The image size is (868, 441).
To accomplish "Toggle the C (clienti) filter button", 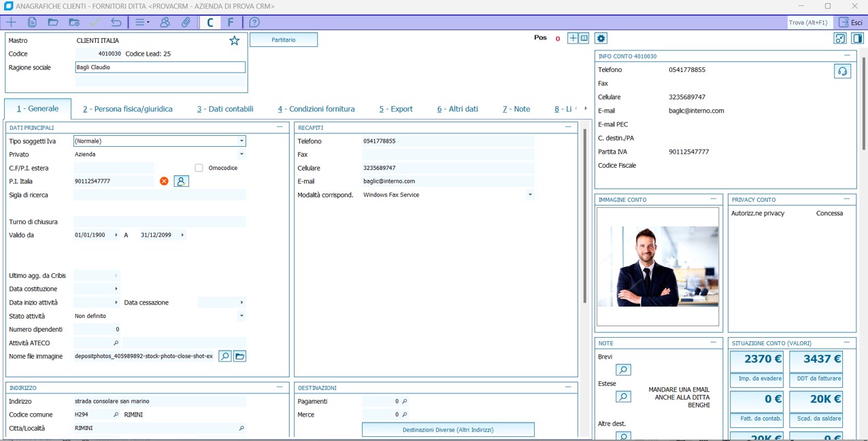I will pyautogui.click(x=210, y=22).
